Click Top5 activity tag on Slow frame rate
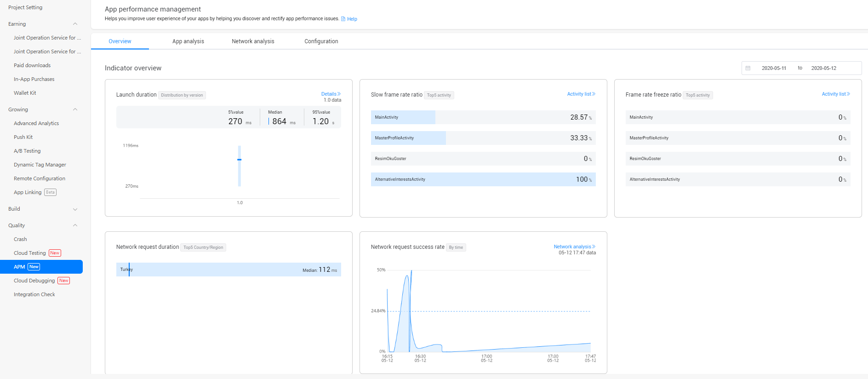Viewport: 868px width, 379px height. click(439, 95)
